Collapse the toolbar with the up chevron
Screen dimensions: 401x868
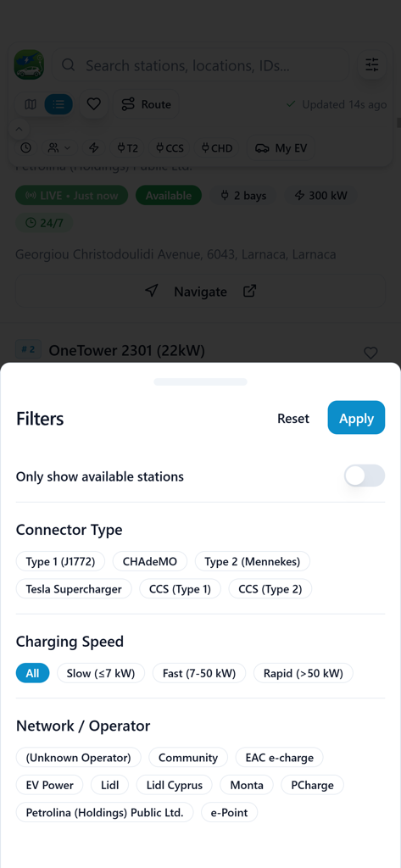coord(19,130)
